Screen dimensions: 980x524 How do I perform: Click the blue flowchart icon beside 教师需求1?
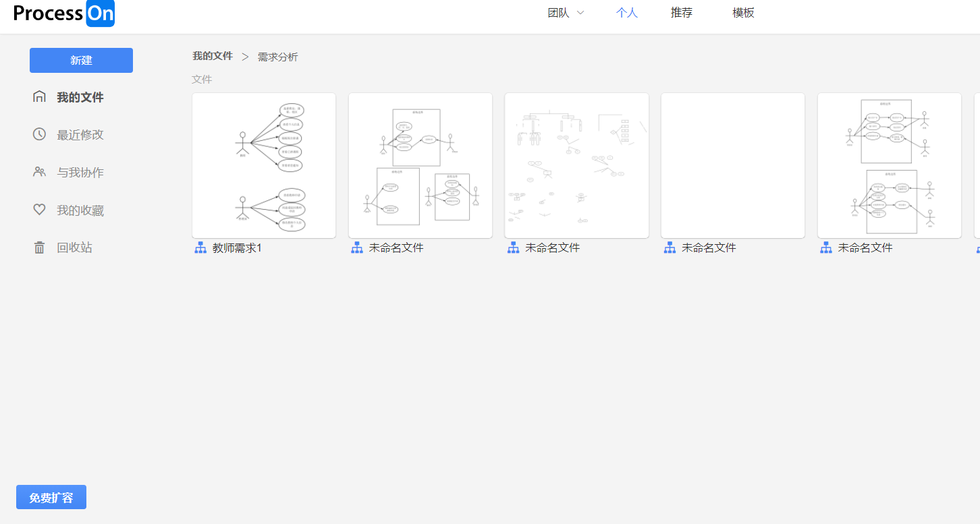[200, 248]
